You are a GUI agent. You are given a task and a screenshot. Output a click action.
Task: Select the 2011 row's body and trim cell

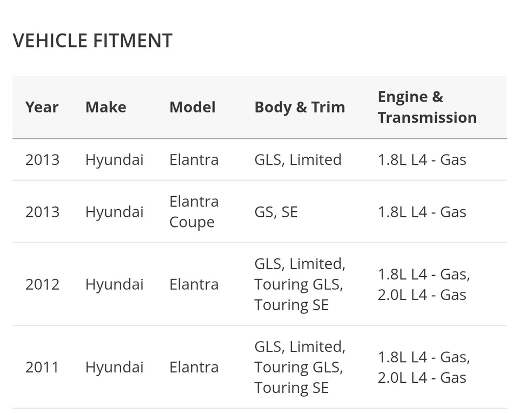click(x=300, y=367)
